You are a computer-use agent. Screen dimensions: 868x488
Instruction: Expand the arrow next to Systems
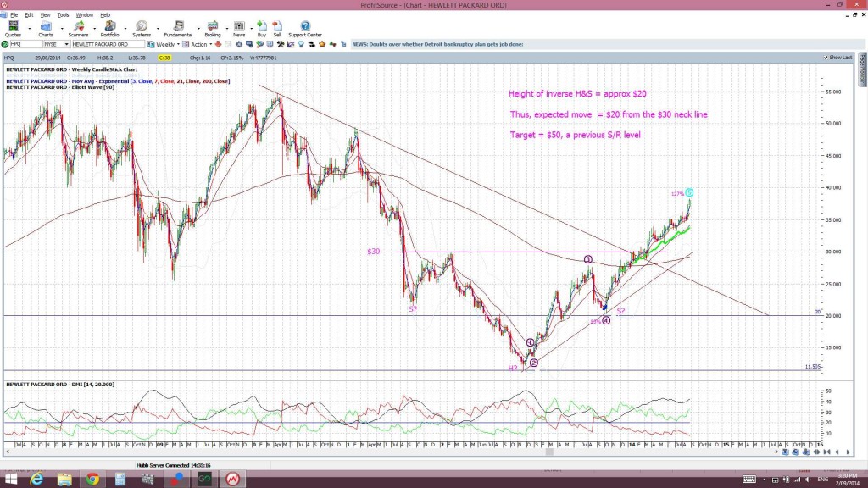pos(158,28)
